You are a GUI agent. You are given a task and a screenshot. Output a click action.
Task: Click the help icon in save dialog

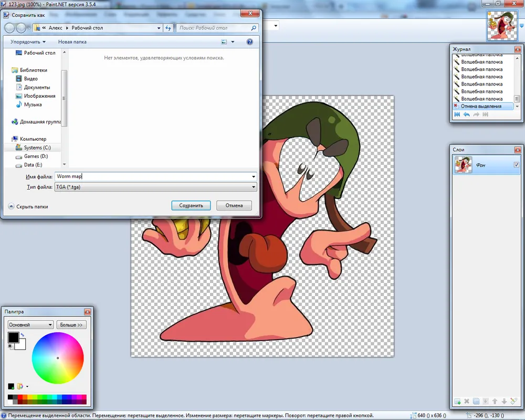point(250,41)
